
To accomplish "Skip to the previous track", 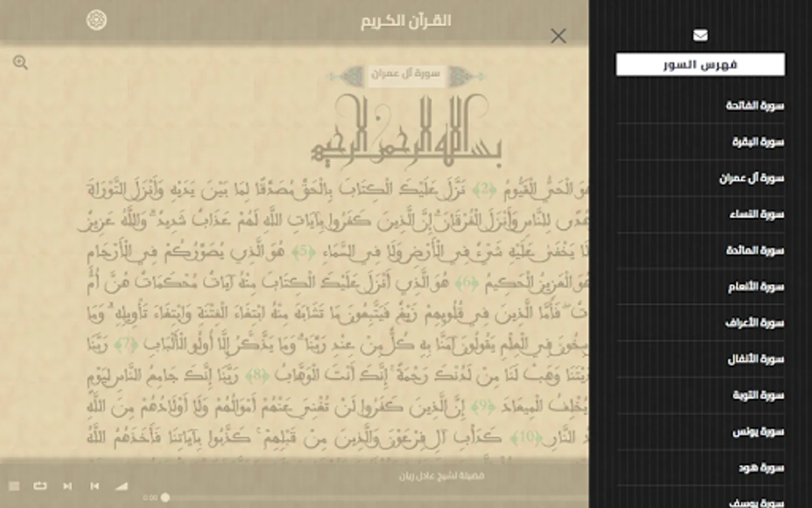I will [x=94, y=486].
